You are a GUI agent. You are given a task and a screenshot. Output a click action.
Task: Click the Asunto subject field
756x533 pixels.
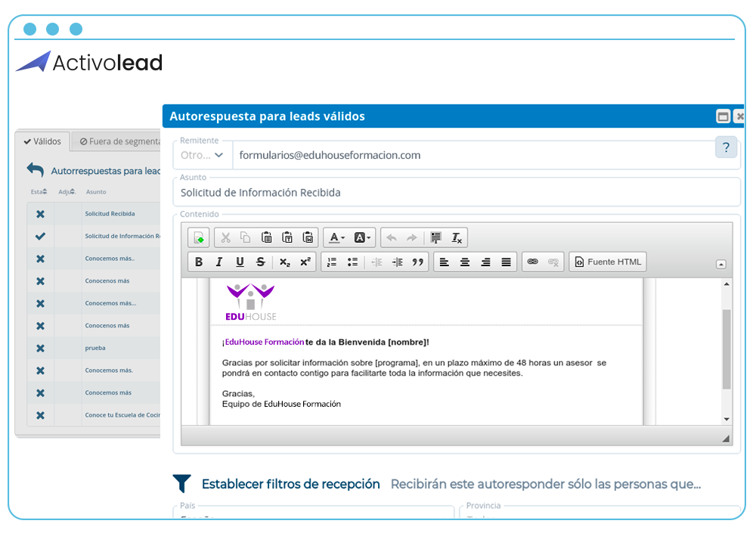[457, 193]
